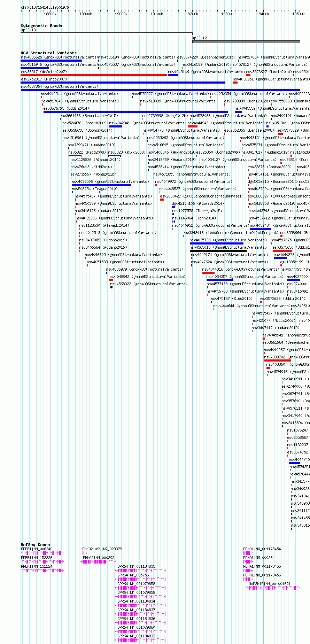
Task: Click the 19400k ruler tick label
Action: pos(263,14)
